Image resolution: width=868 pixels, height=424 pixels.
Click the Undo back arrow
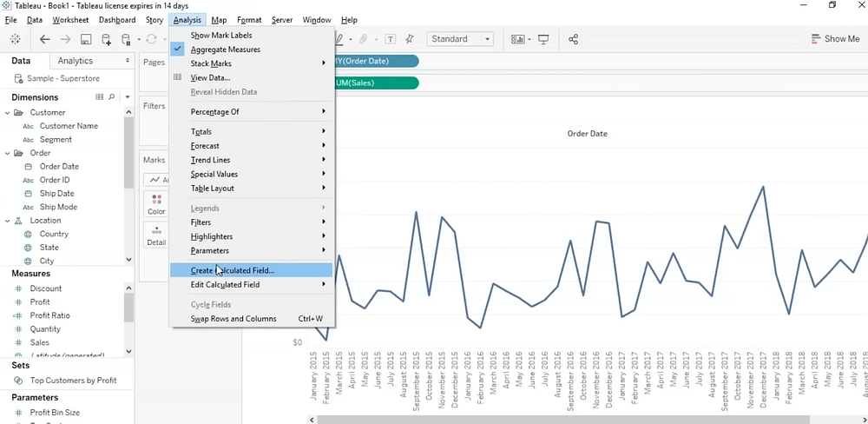(x=45, y=39)
